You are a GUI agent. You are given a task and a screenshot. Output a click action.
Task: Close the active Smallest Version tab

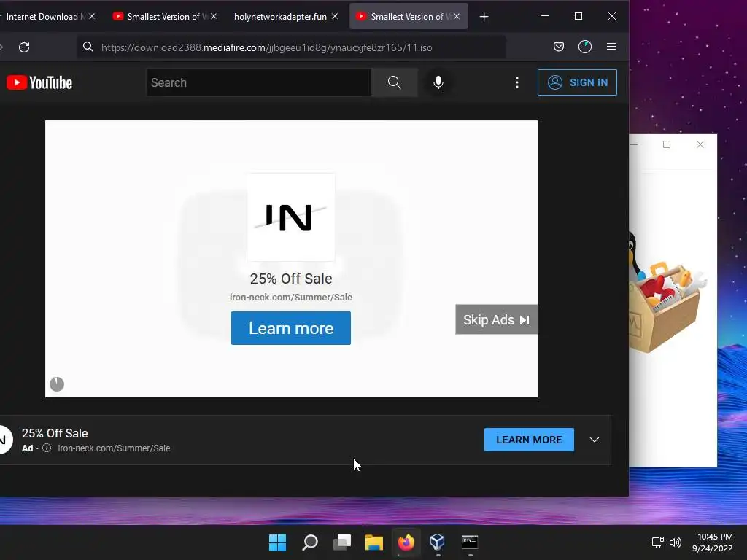tap(457, 16)
